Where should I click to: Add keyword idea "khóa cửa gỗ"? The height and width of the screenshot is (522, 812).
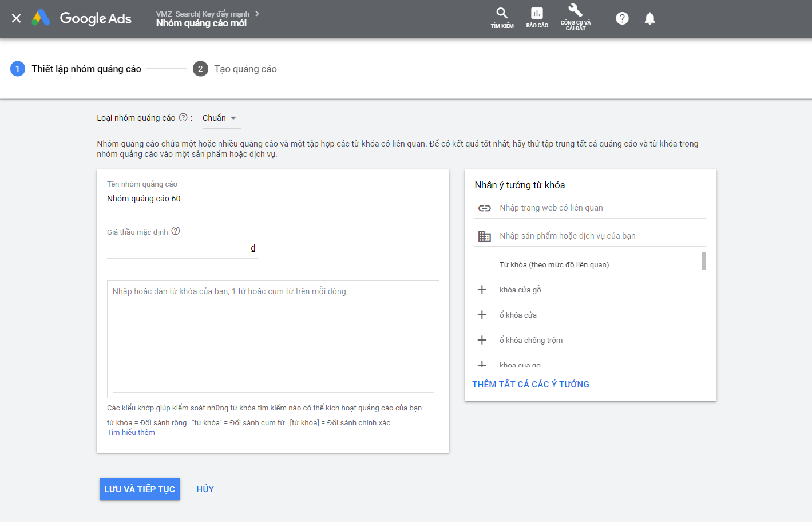pos(482,290)
